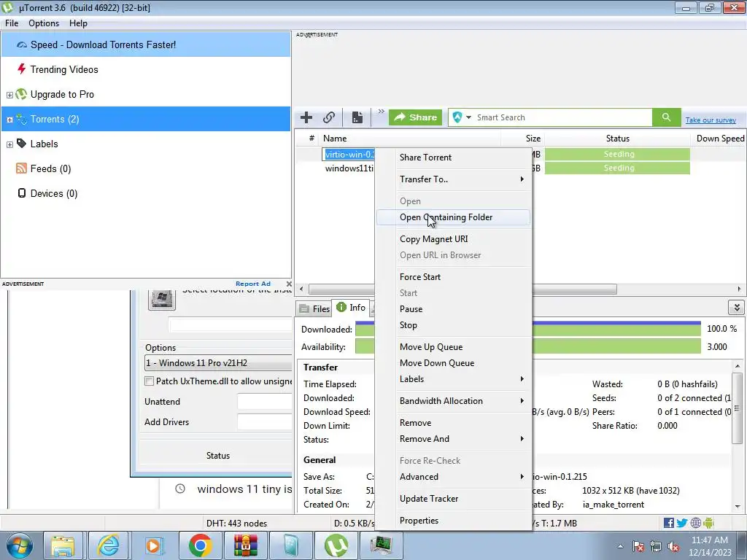
Task: Click the Speed gauge icon in sidebar
Action: pos(21,44)
